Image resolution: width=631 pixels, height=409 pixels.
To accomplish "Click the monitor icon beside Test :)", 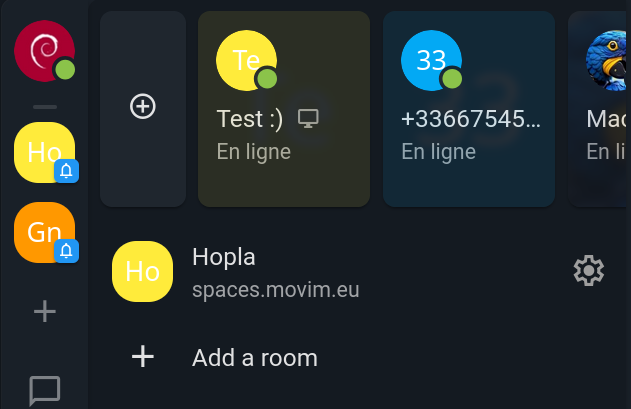I will [x=308, y=119].
